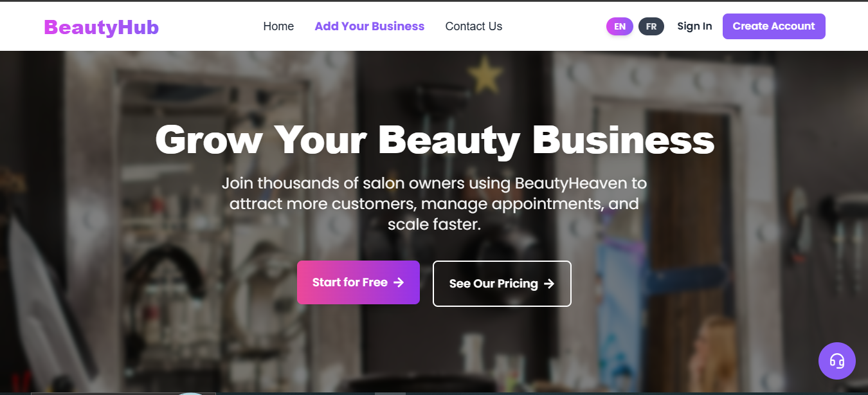Go to the Home menu item
The height and width of the screenshot is (395, 868).
[x=278, y=26]
